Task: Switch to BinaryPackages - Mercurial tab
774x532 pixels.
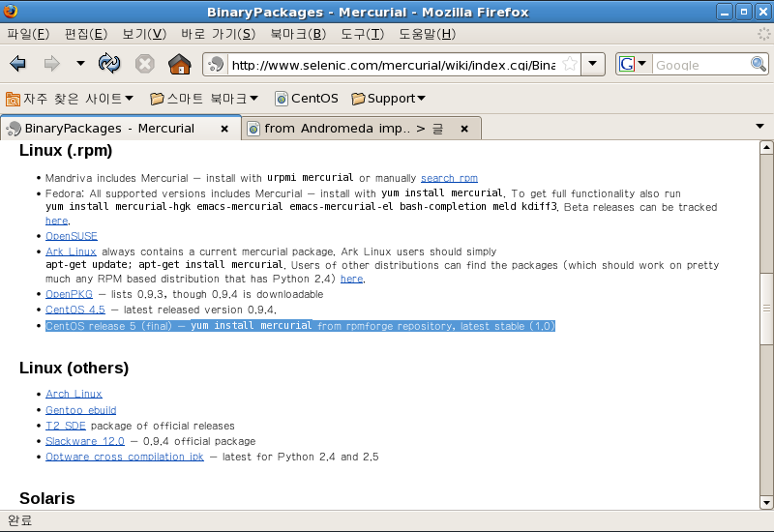Action: (x=109, y=129)
